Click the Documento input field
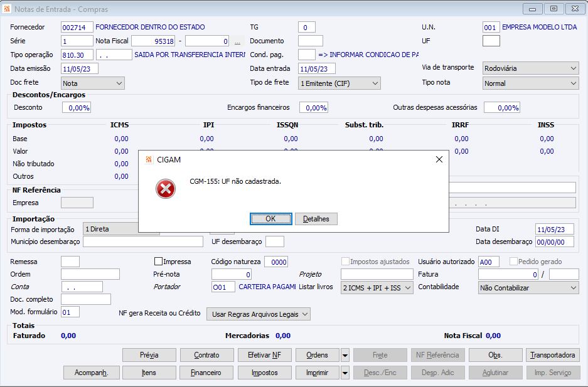The width and height of the screenshot is (588, 387). point(311,41)
